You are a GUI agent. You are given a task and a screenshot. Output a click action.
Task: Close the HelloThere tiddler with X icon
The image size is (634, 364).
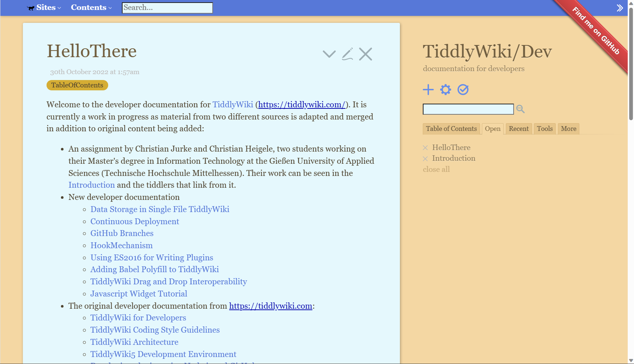pos(366,54)
